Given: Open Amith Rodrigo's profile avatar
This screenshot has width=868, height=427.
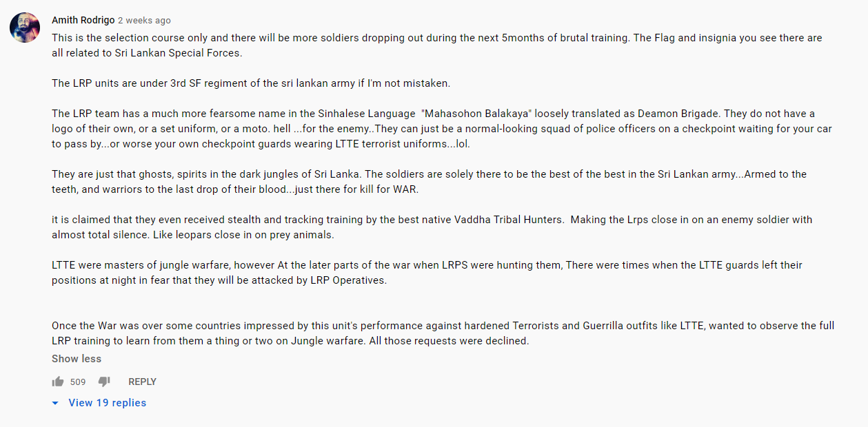Looking at the screenshot, I should click(24, 28).
